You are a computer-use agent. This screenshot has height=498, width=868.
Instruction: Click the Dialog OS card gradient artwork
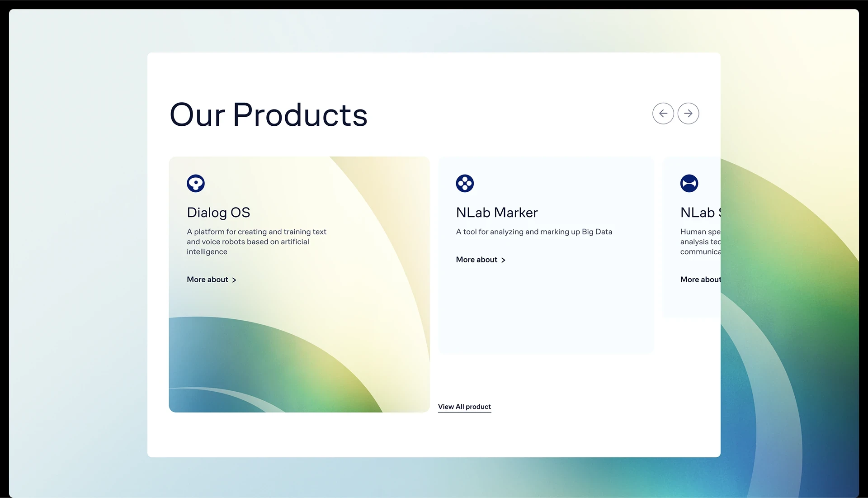299,353
